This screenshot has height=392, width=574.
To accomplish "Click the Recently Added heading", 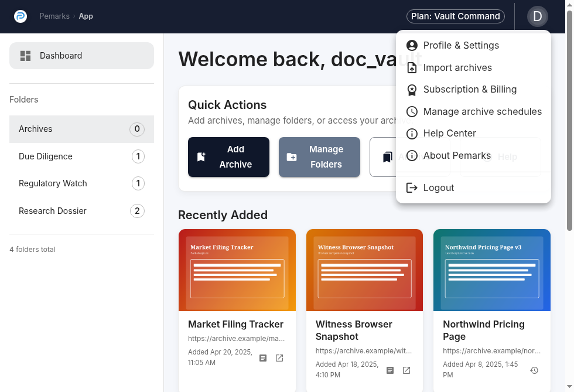I will coord(223,215).
